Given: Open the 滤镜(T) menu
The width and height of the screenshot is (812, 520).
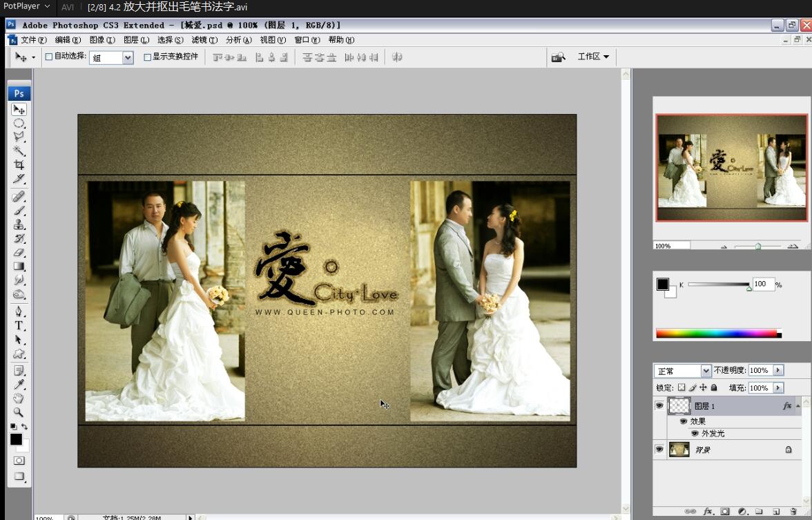Looking at the screenshot, I should click(204, 40).
